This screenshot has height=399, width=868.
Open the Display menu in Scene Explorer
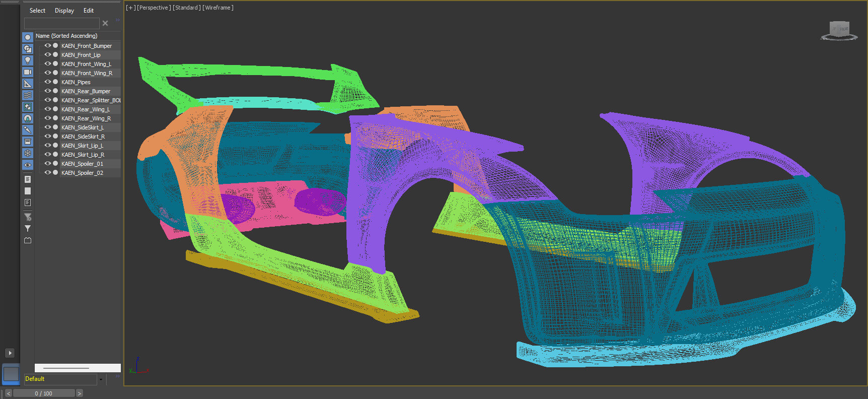pos(64,11)
